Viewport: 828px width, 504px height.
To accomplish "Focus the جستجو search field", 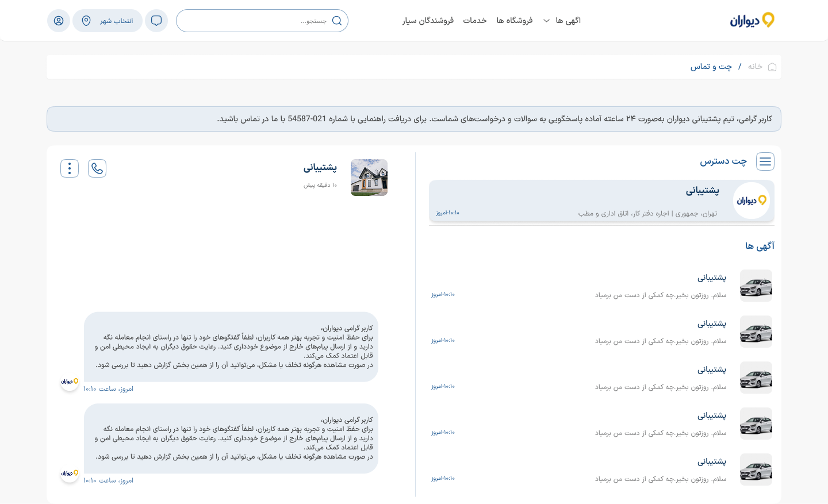I will point(262,21).
